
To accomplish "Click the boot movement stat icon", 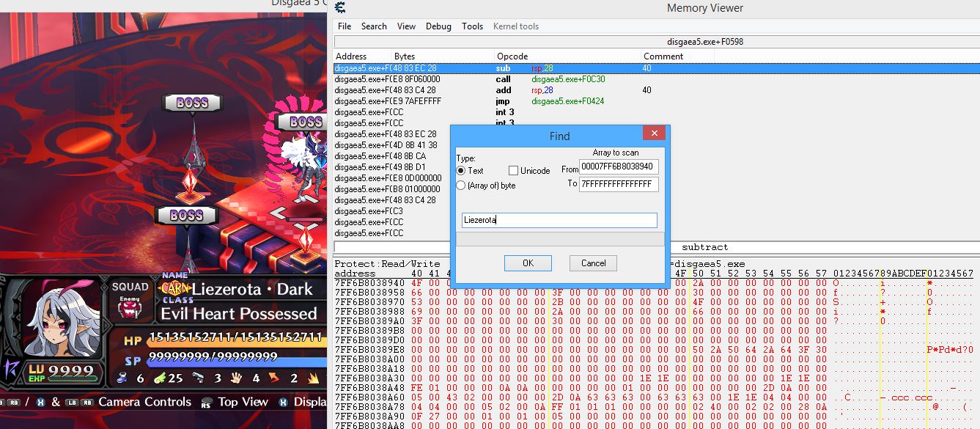I will click(122, 378).
